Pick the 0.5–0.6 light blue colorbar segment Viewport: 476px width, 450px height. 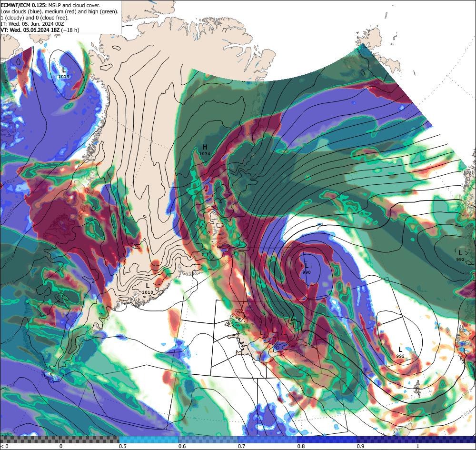(x=149, y=439)
